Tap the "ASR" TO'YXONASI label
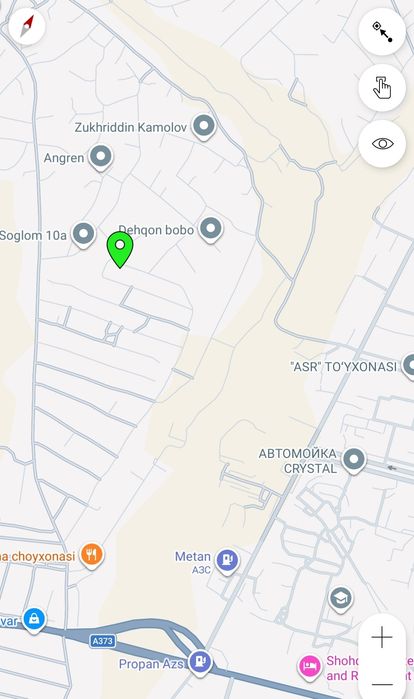Image resolution: width=414 pixels, height=699 pixels. tap(343, 367)
